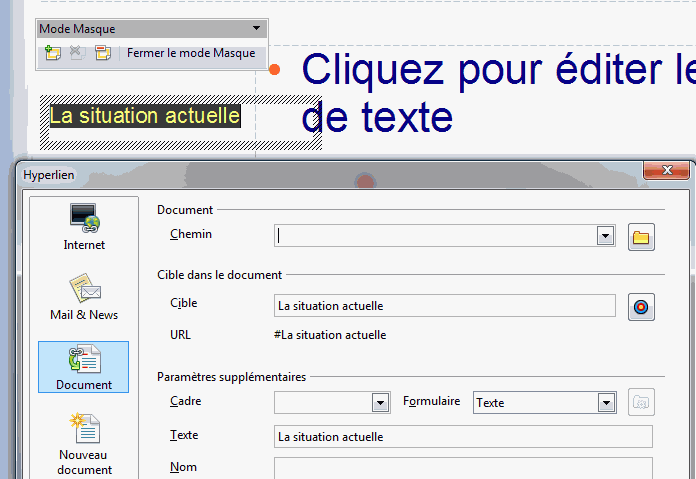The width and height of the screenshot is (696, 479).
Task: Click the disabled events icon beside Formulaire
Action: tap(641, 402)
